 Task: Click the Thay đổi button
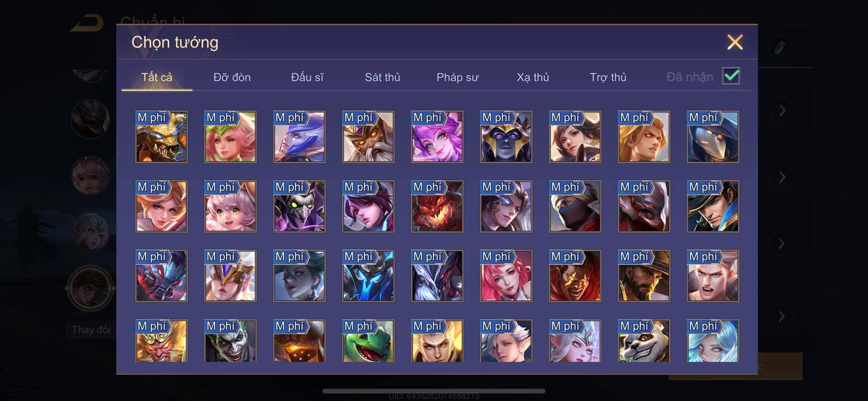tap(91, 330)
